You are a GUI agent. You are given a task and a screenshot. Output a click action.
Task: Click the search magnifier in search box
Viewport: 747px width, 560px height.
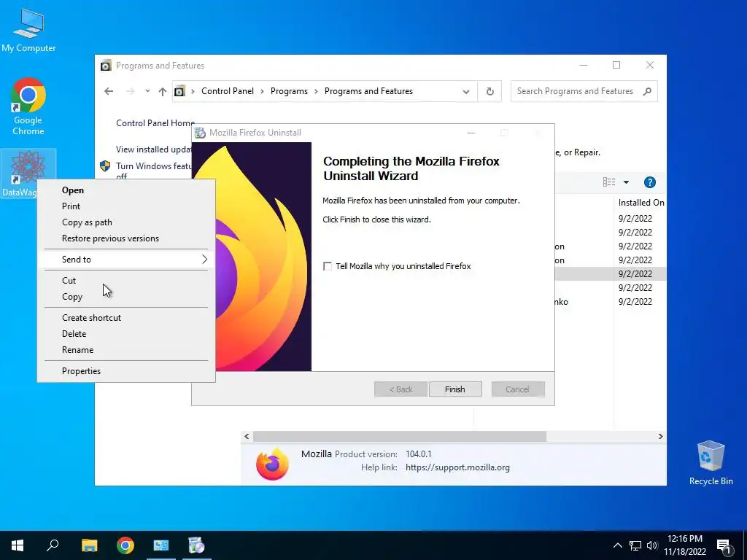(647, 91)
